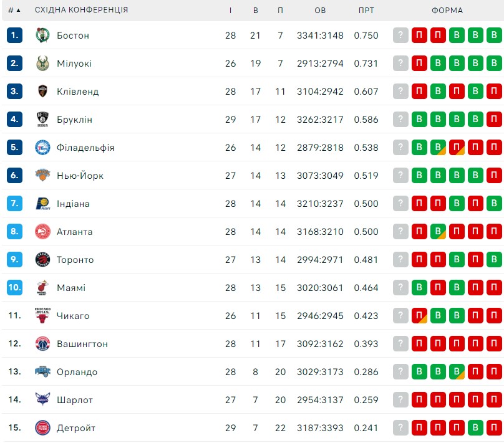Click the Indiana Pacers logo
This screenshot has width=504, height=443.
pyautogui.click(x=42, y=204)
